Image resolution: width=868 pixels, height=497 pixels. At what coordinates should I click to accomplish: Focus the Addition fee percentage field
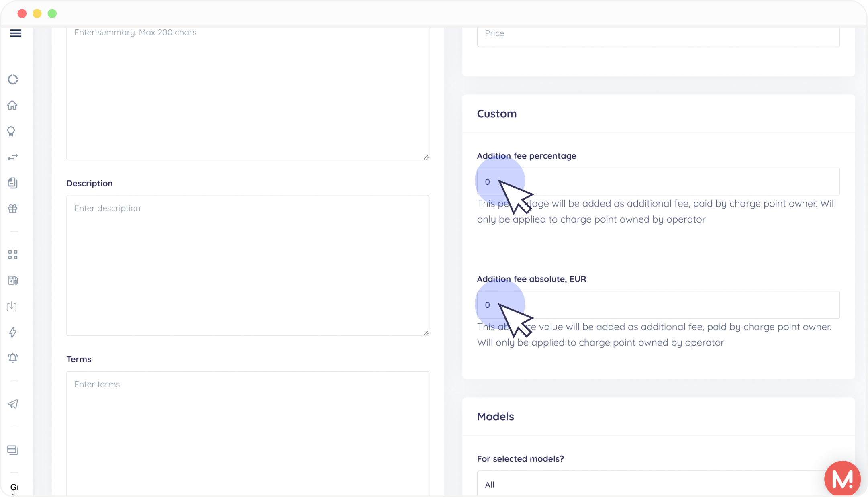point(658,182)
